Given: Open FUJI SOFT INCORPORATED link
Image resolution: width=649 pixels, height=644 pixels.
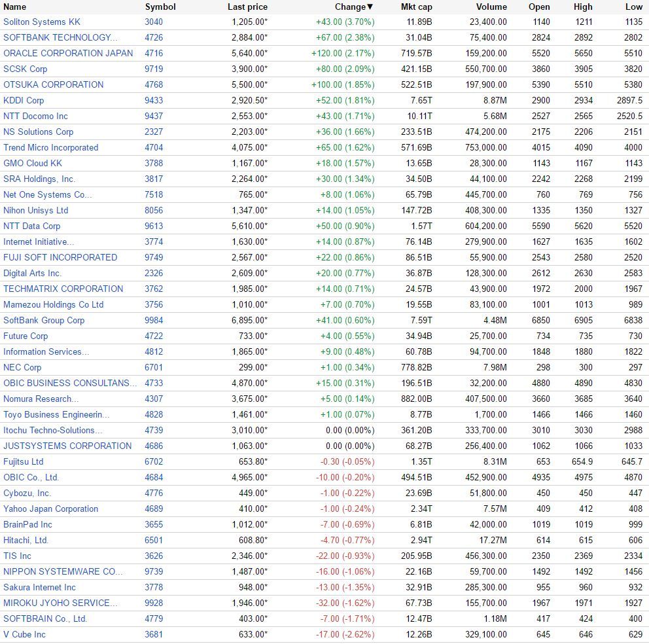Looking at the screenshot, I should [60, 258].
